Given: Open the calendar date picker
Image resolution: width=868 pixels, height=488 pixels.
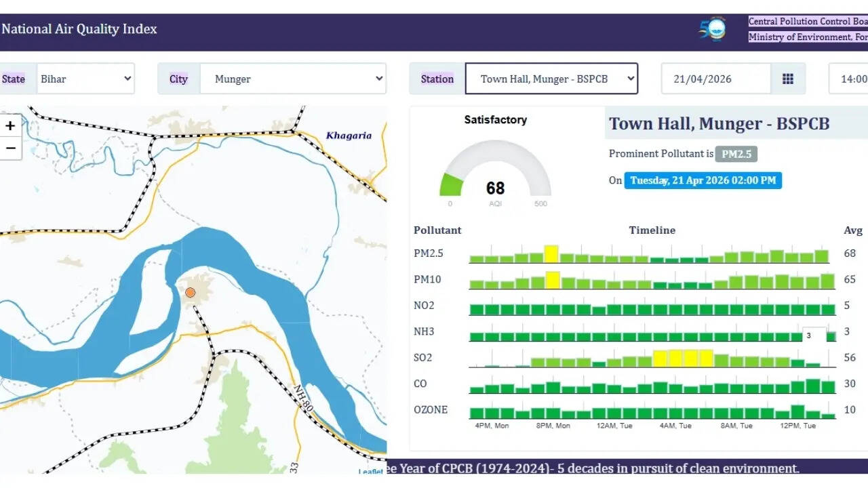Looking at the screenshot, I should (788, 79).
